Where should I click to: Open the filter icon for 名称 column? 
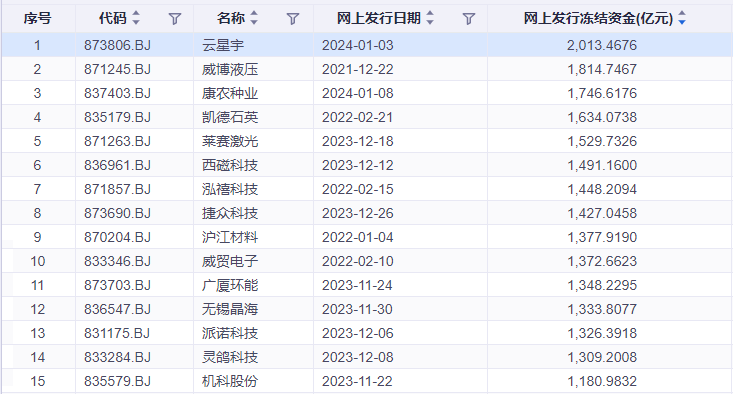pos(293,19)
